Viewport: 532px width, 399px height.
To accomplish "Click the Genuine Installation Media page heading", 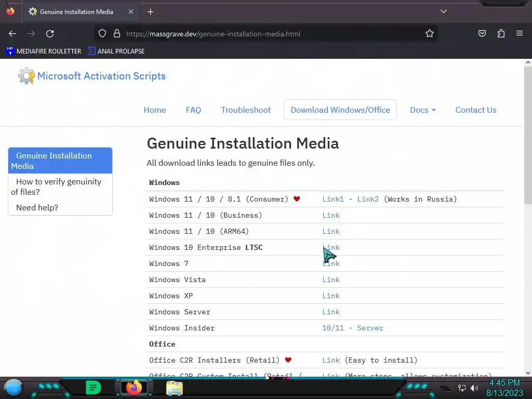I will click(243, 143).
